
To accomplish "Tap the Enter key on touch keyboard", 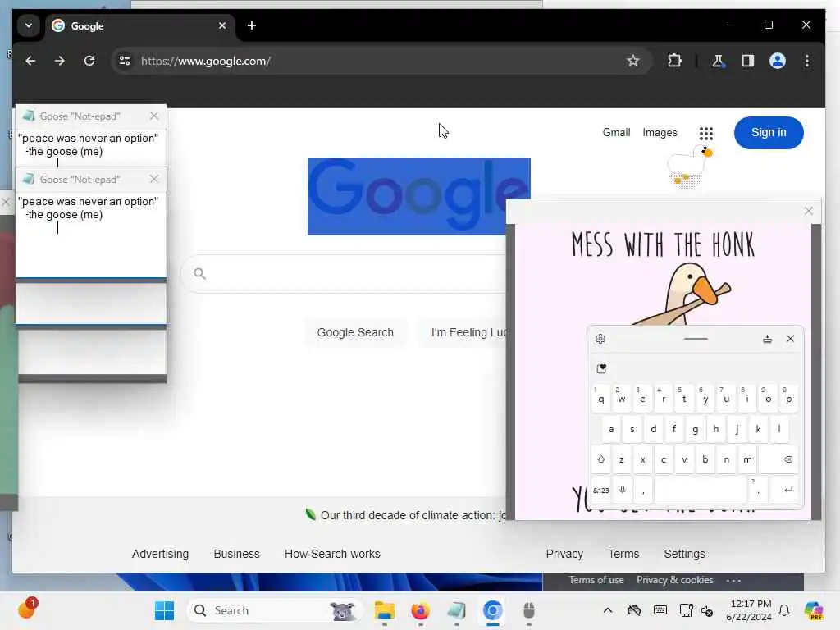I will [x=784, y=490].
